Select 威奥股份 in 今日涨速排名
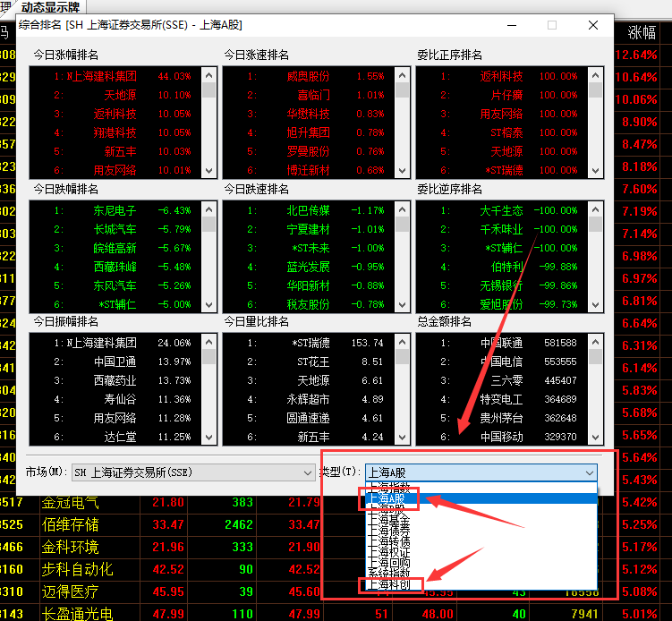This screenshot has width=672, height=621. pyautogui.click(x=309, y=76)
